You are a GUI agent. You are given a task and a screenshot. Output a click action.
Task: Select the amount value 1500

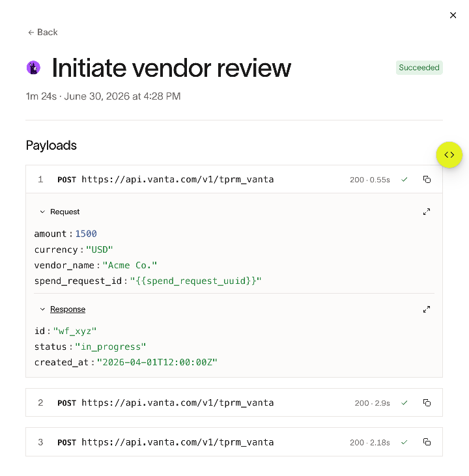pyautogui.click(x=86, y=234)
